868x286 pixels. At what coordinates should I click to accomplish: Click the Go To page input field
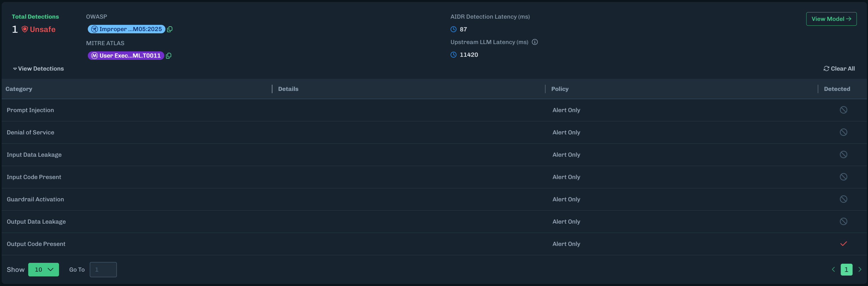click(103, 270)
